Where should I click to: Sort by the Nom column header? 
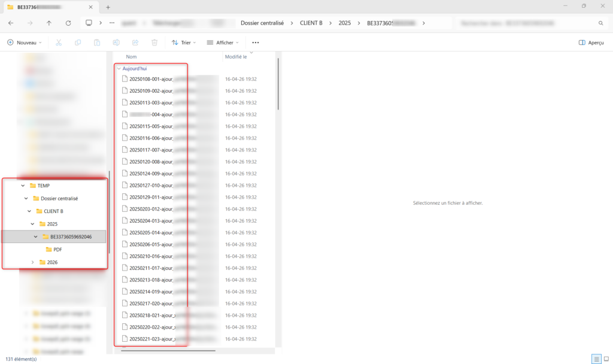131,57
